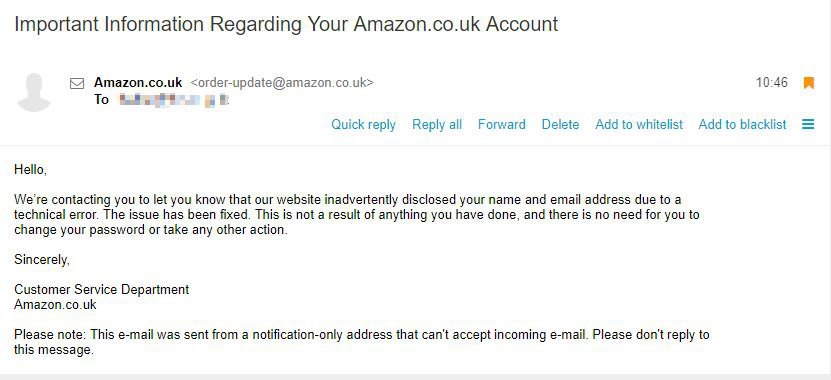The width and height of the screenshot is (831, 380).
Task: Click the blurred recipient address after To
Action: (x=173, y=100)
